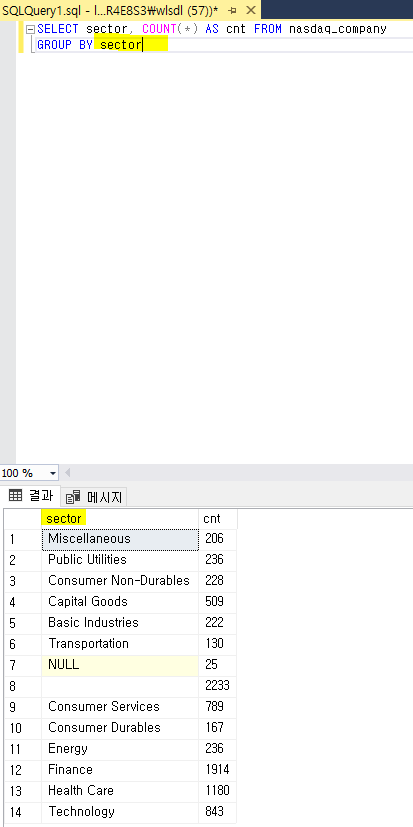
Task: Select row header number 8
Action: (x=23, y=686)
